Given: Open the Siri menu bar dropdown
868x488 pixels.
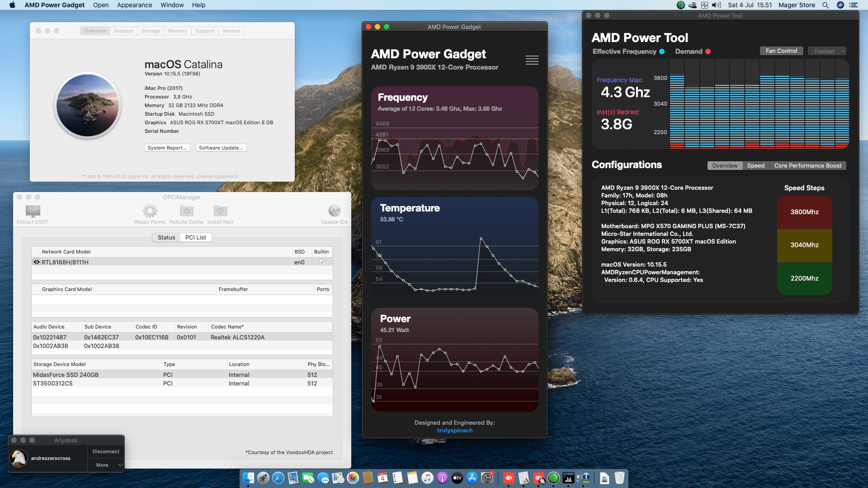Looking at the screenshot, I should pos(840,5).
